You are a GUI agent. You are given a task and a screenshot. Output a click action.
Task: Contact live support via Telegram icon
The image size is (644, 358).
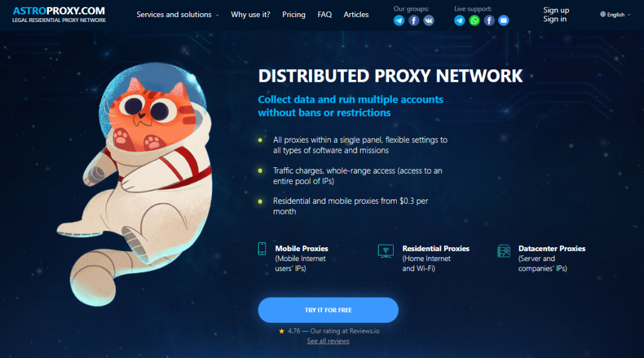(460, 21)
